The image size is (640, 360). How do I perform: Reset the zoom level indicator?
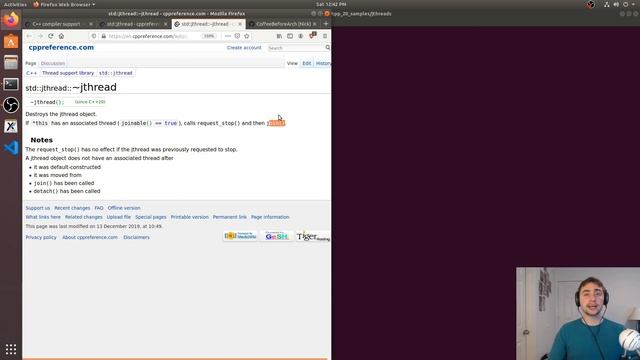click(209, 36)
